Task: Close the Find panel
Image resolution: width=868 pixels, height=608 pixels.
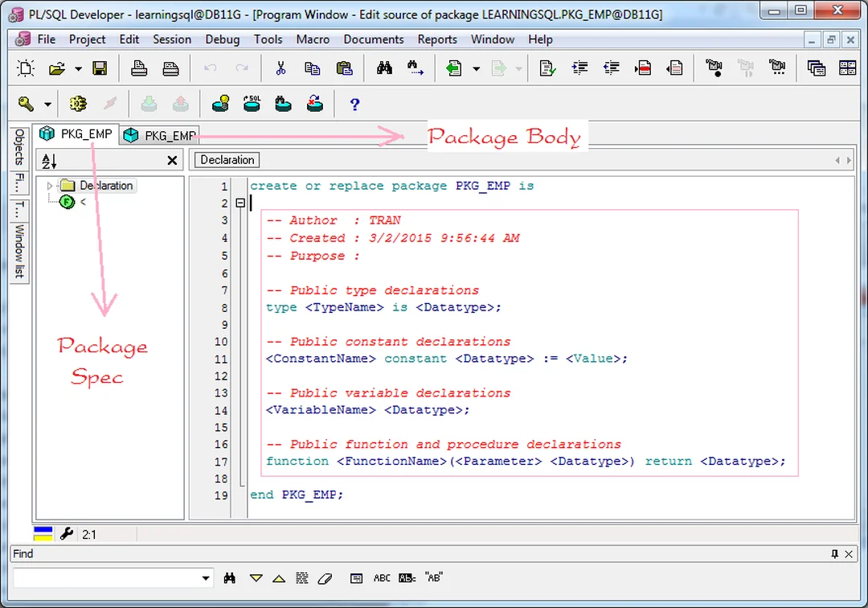Action: [849, 554]
